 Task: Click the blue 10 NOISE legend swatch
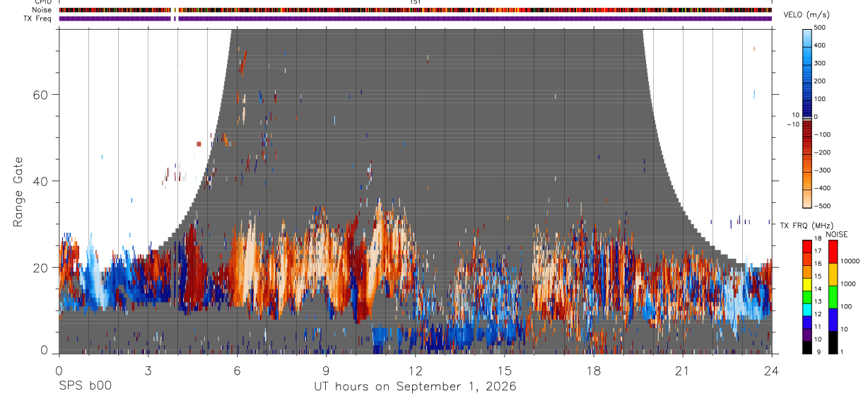point(831,319)
